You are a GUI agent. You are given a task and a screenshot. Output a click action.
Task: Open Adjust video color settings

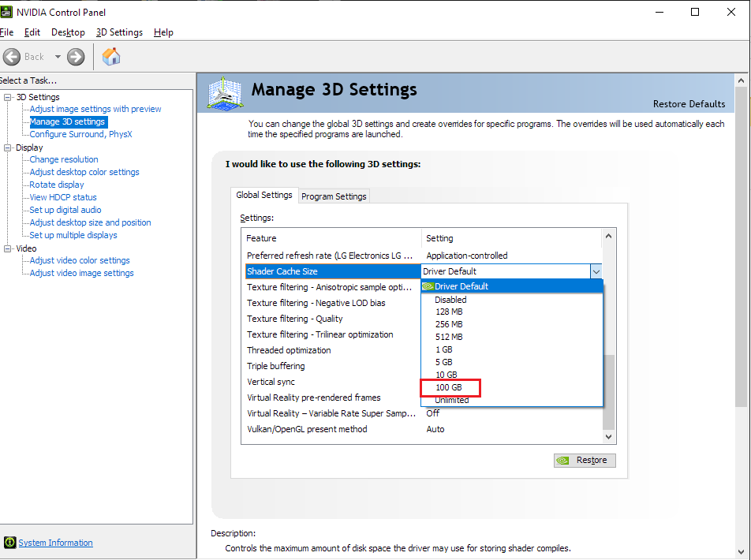click(80, 260)
